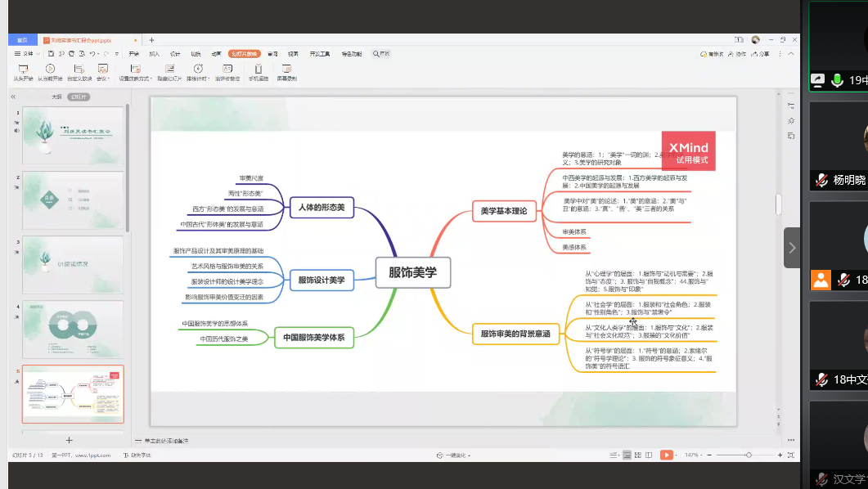868x489 pixels.
Task: Open the 会议 meeting dropdown in ribbon
Action: click(103, 72)
